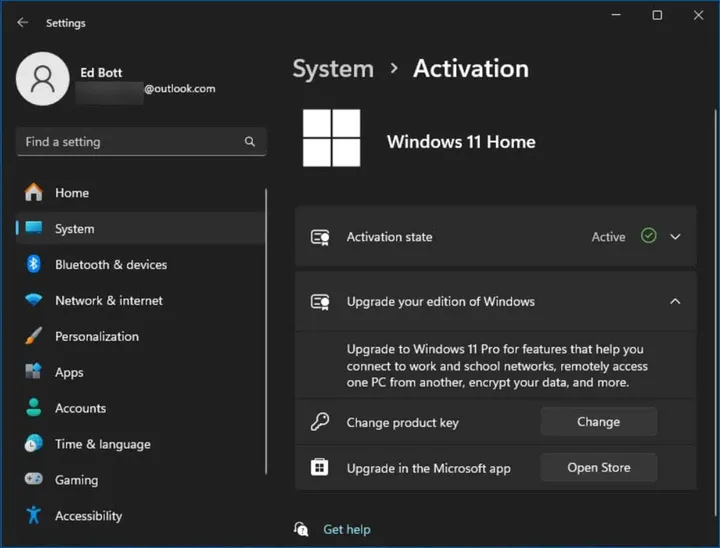Go to System breadcrumb link

click(x=333, y=69)
